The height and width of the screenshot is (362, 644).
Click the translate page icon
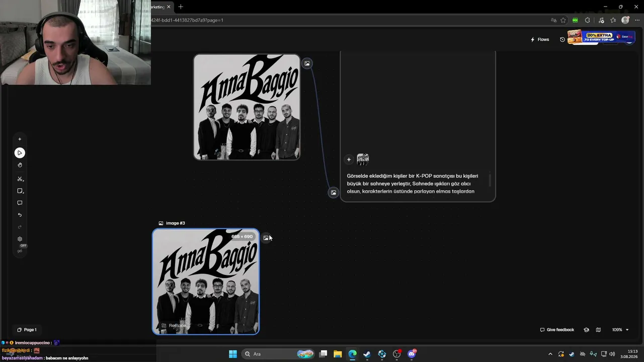pos(553,20)
